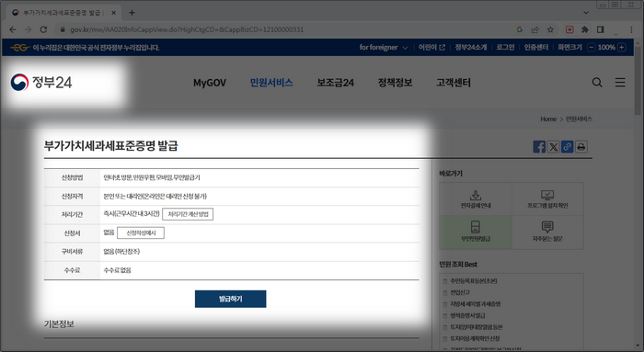Close the 부가가치세과세표준증명 tab
Image resolution: width=644 pixels, height=352 pixels.
114,13
